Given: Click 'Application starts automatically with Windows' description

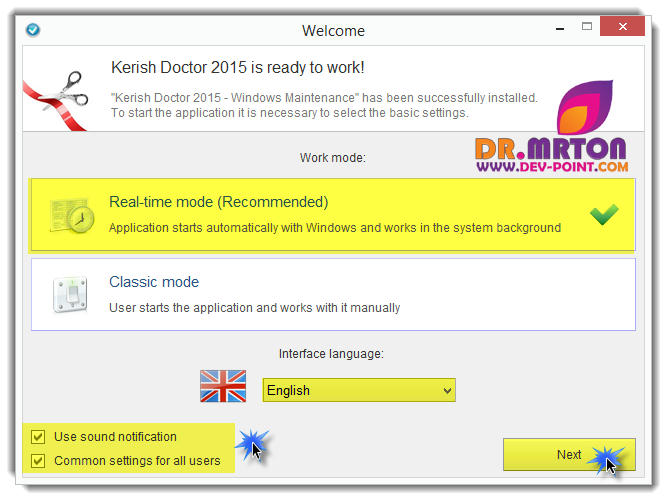Looking at the screenshot, I should pos(335,228).
